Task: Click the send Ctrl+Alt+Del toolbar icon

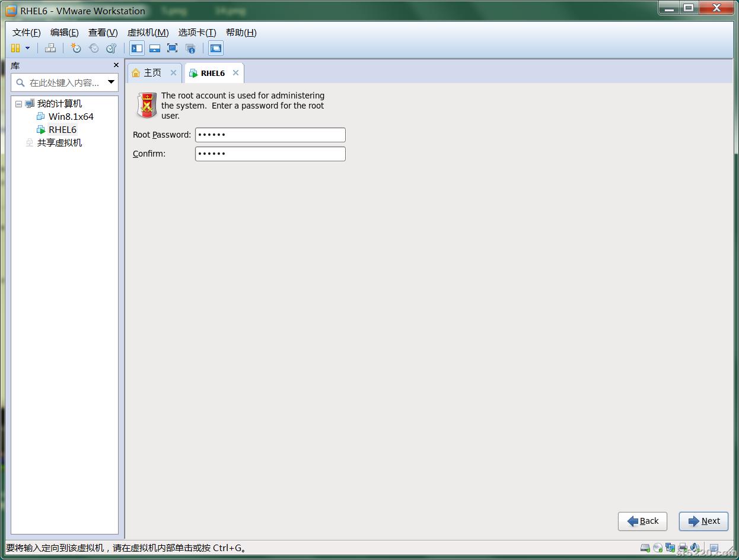Action: click(x=50, y=48)
